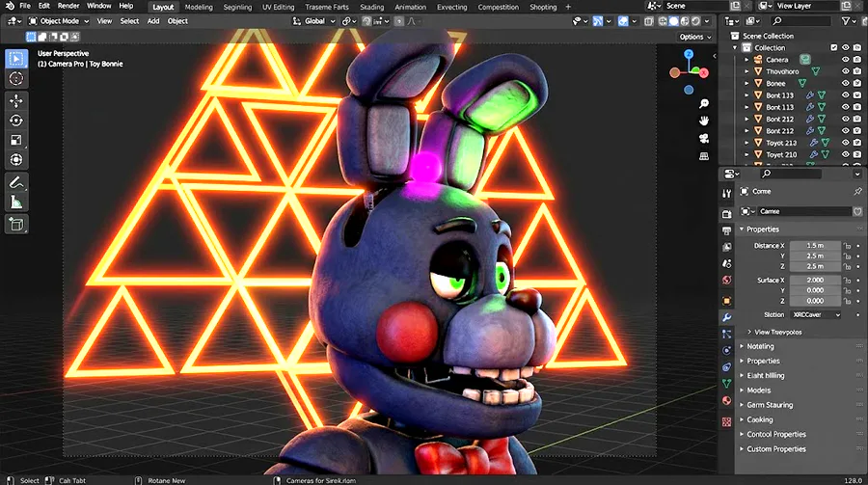Toggle camera view icon in viewport
The height and width of the screenshot is (485, 868).
[704, 139]
